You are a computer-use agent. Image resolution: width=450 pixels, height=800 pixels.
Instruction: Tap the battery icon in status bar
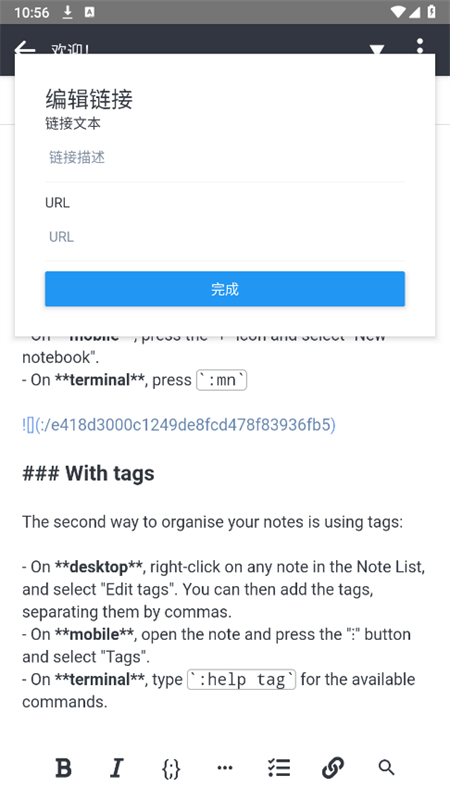[x=432, y=12]
